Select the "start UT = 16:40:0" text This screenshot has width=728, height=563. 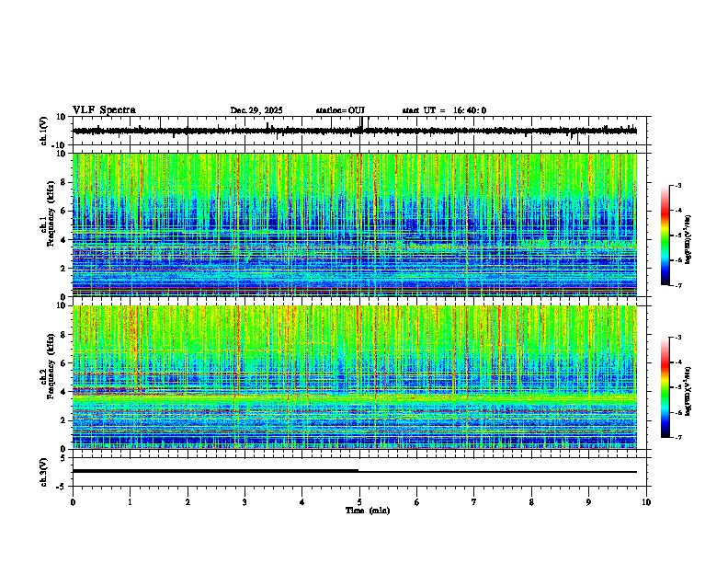click(444, 110)
